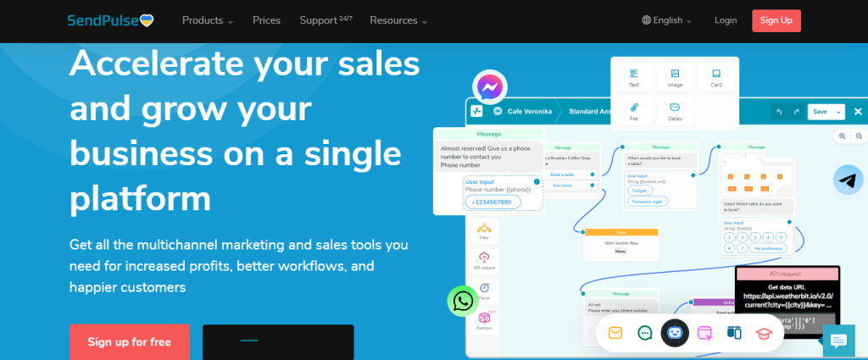868x360 pixels.
Task: Click the pink pop-up window icon in bottom bar
Action: (704, 332)
